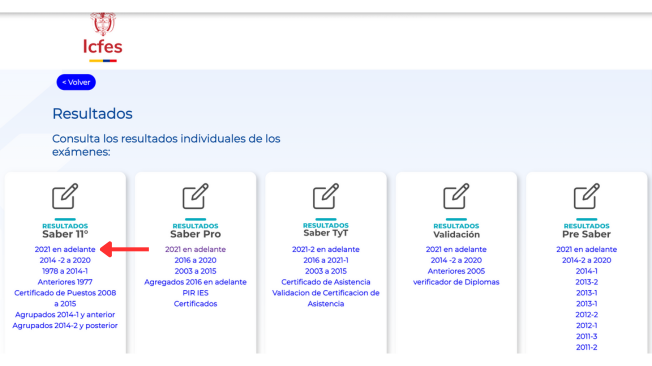Open the PIR IES link
This screenshot has height=366, width=652.
195,293
